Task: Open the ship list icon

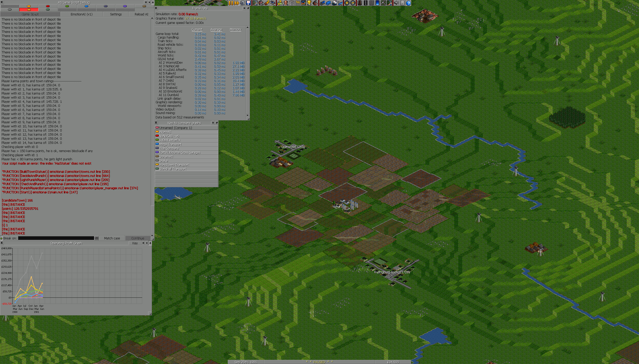Action: click(334, 3)
